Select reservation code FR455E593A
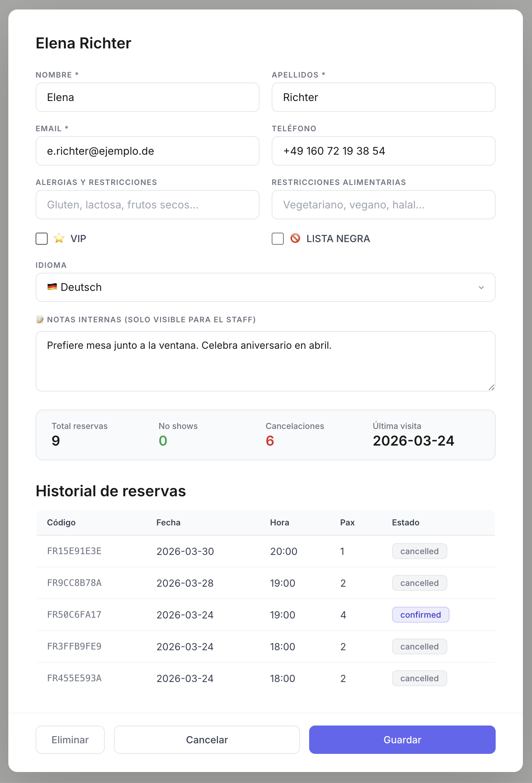This screenshot has height=783, width=532. pyautogui.click(x=74, y=678)
